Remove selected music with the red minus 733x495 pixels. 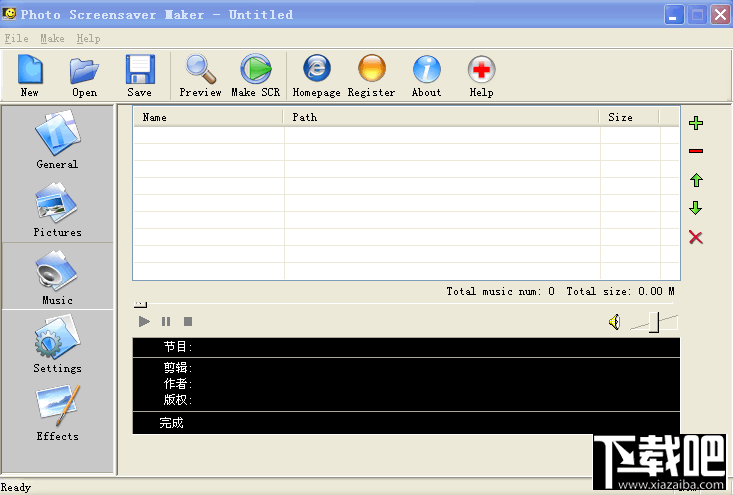tap(696, 151)
